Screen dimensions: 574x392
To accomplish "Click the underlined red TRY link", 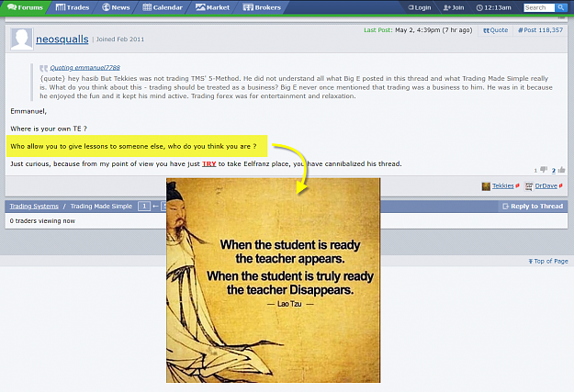I will pos(209,164).
